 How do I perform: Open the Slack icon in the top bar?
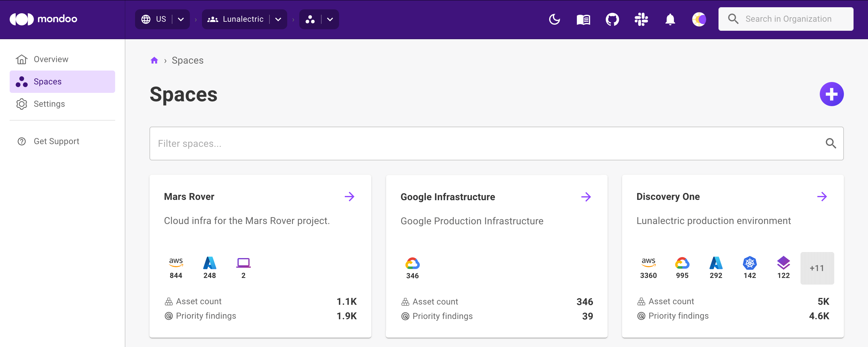(641, 19)
